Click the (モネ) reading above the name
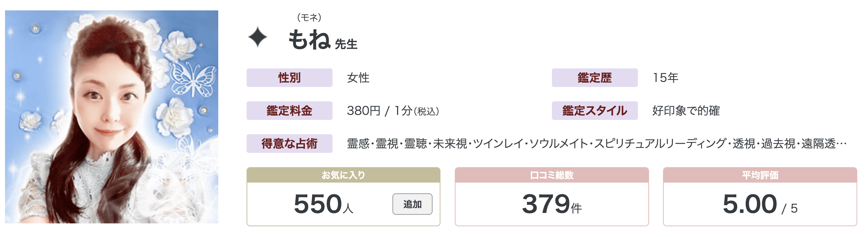The height and width of the screenshot is (237, 868). click(x=309, y=17)
